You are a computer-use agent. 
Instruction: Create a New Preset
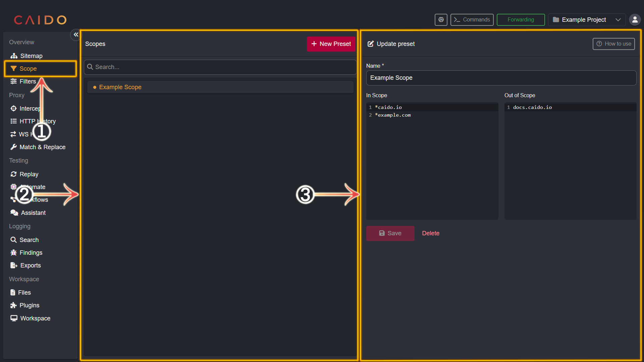pyautogui.click(x=331, y=44)
